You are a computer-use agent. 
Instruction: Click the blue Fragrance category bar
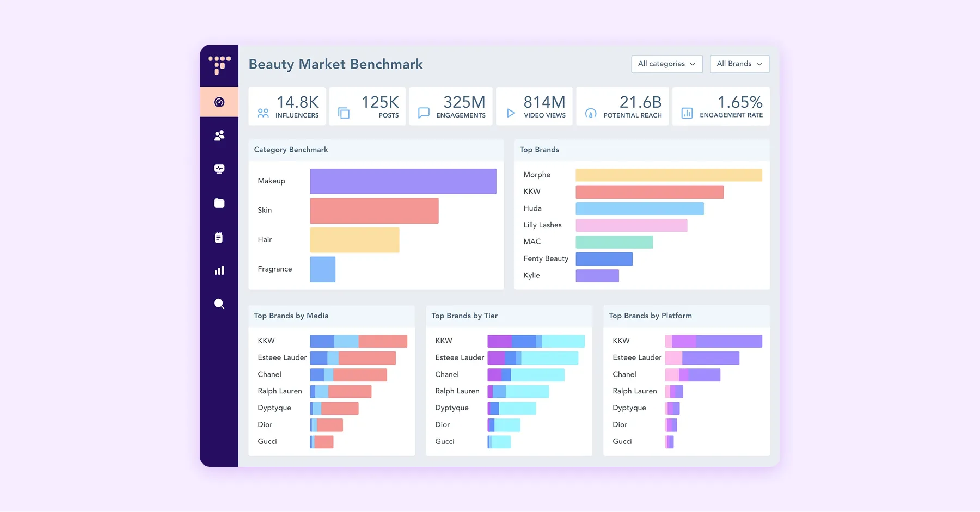tap(323, 269)
